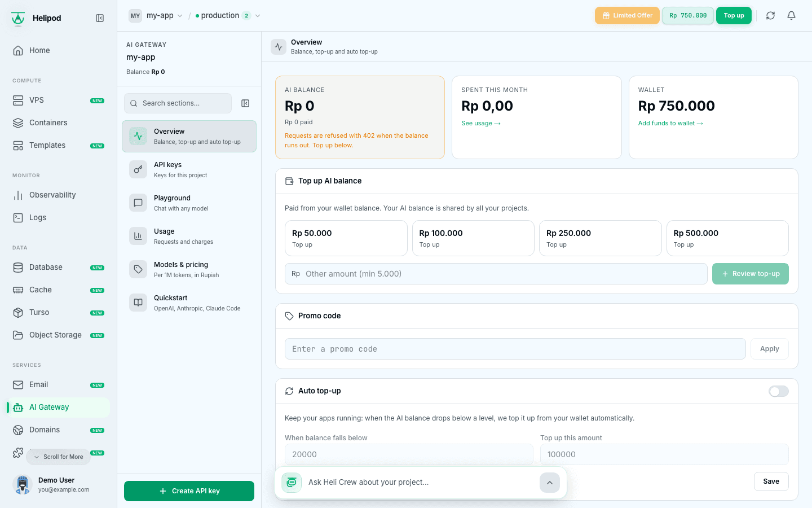Open Home from the sidebar
Image resolution: width=812 pixels, height=508 pixels.
click(59, 50)
